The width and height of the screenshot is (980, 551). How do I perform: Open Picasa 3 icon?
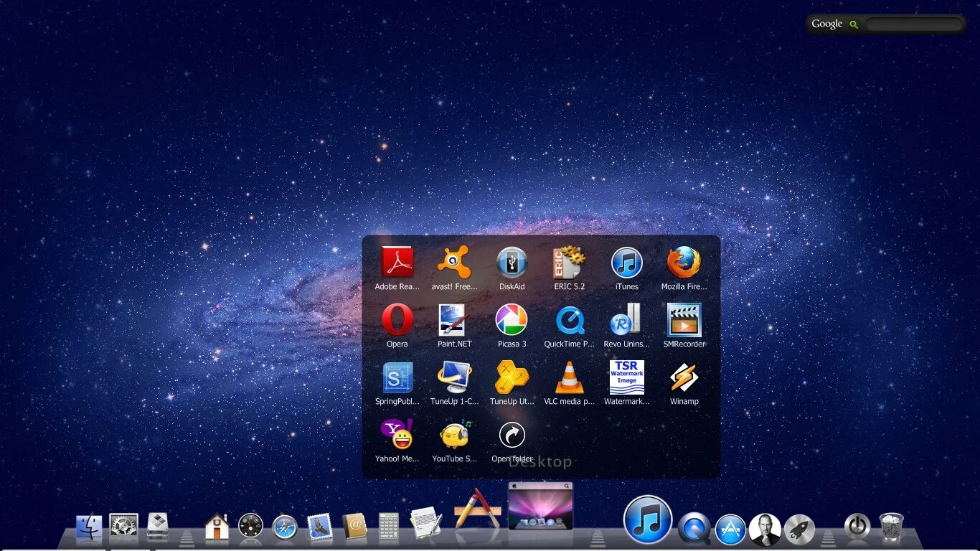(x=512, y=320)
